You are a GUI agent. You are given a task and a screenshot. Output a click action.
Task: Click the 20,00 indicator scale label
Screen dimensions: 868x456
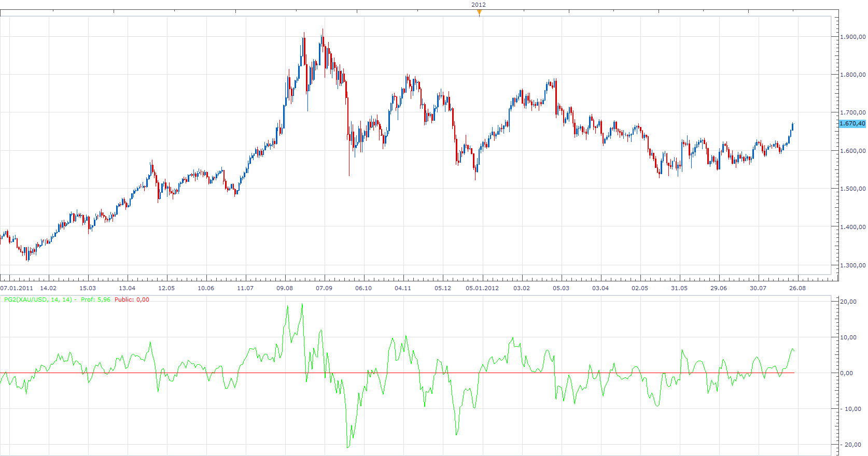click(x=848, y=302)
